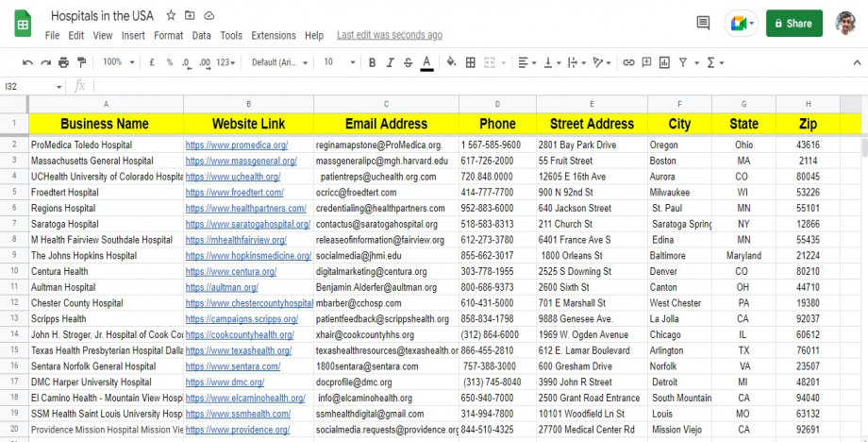868x442 pixels.
Task: Toggle strikethrough formatting
Action: 408,62
